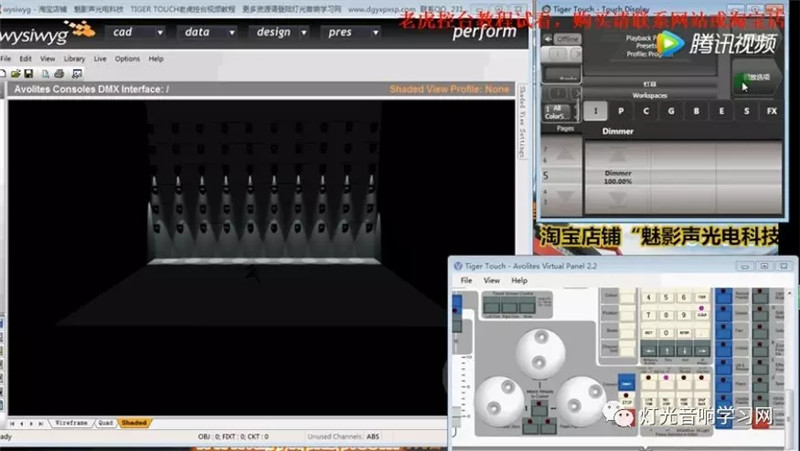This screenshot has width=800, height=451.
Task: Jump to last view tab arrow
Action: (41, 423)
